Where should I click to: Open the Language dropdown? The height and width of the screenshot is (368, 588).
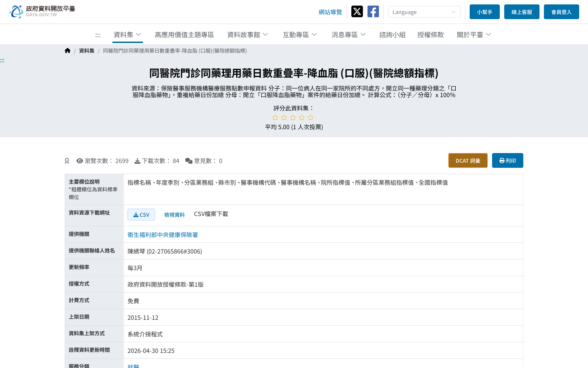424,12
